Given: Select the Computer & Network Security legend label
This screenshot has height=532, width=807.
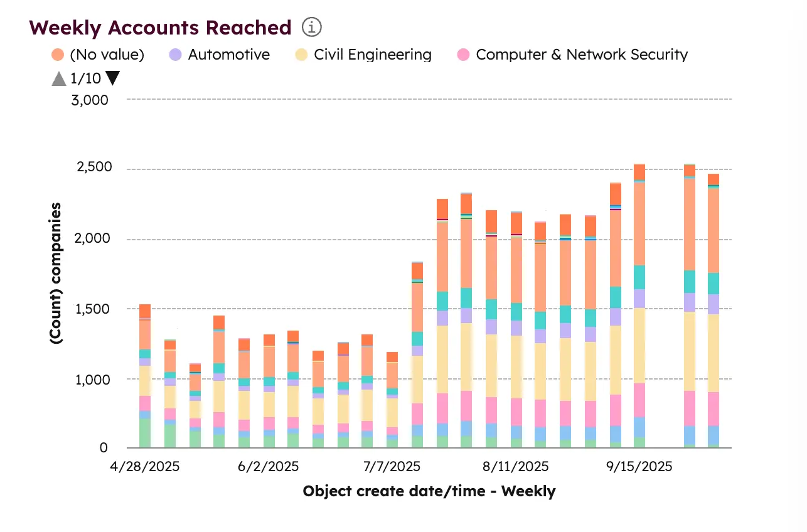Looking at the screenshot, I should point(581,55).
